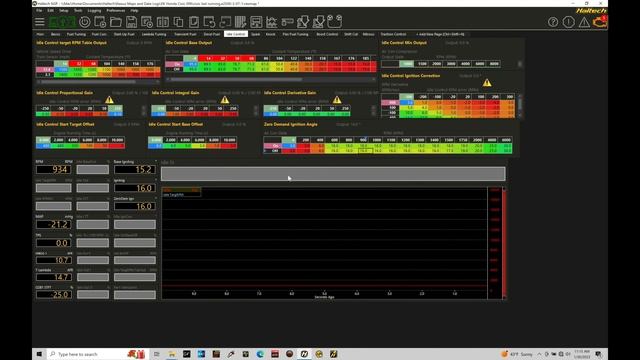
Task: Click the floppy disk save icon
Action: point(131,22)
